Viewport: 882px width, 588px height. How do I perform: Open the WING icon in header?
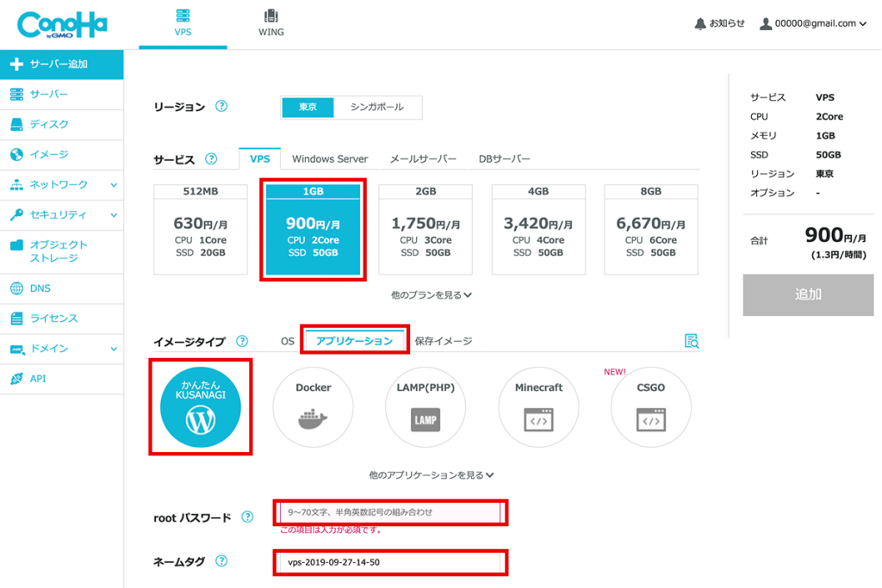tap(271, 15)
